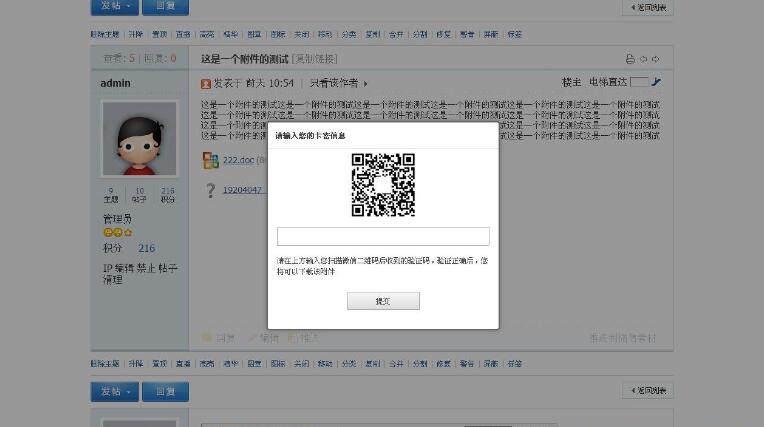Click admin's avatar picture
The height and width of the screenshot is (427, 764).
coord(139,138)
